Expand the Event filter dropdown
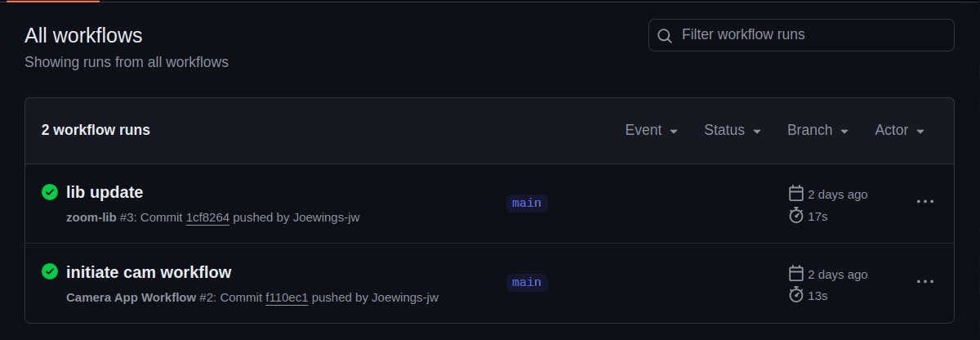This screenshot has width=980, height=340. coord(651,130)
